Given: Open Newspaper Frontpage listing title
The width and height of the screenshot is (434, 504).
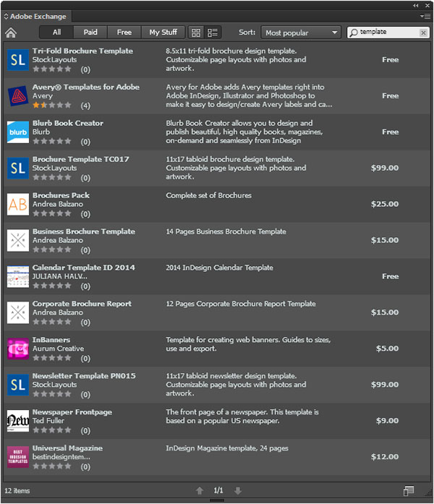Looking at the screenshot, I should click(x=72, y=411).
